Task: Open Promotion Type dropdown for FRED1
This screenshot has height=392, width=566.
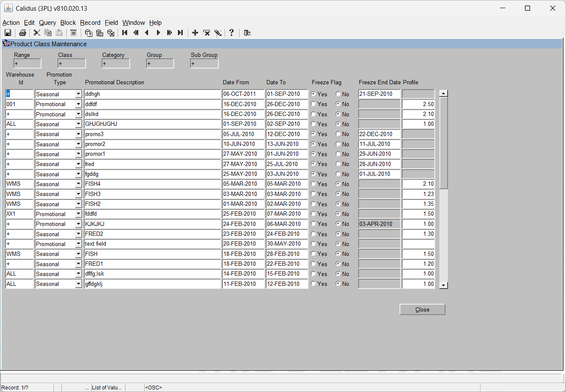Action: point(78,264)
